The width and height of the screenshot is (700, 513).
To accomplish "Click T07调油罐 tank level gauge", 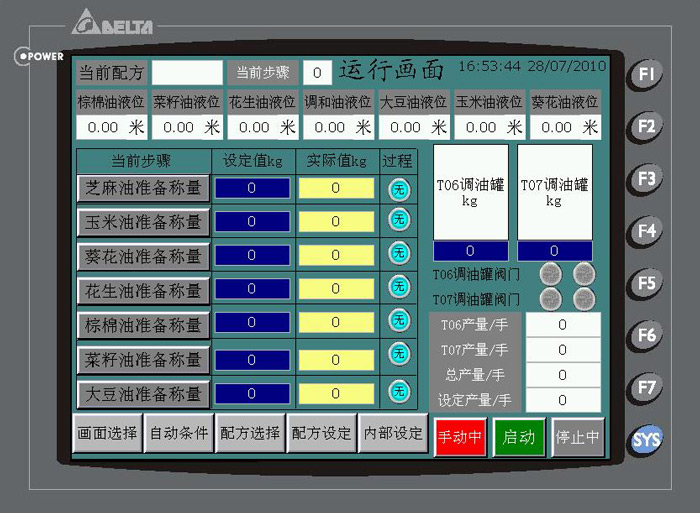I will 555,192.
